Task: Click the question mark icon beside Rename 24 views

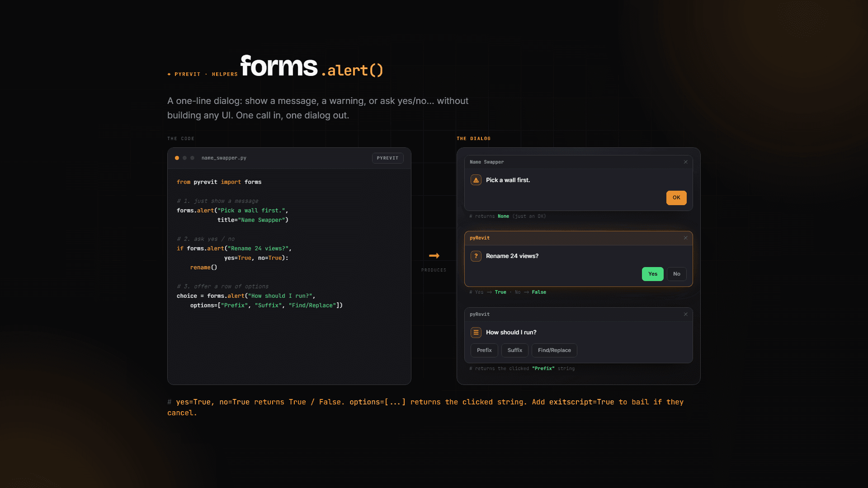Action: click(476, 256)
